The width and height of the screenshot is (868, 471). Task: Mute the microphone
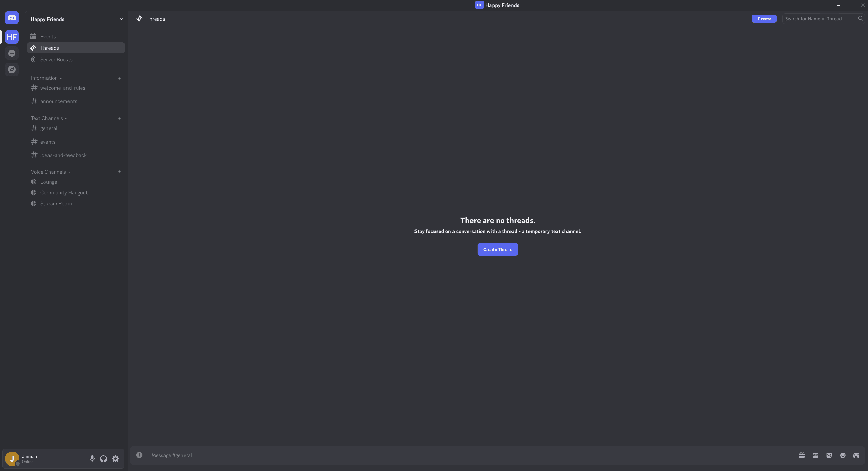92,459
